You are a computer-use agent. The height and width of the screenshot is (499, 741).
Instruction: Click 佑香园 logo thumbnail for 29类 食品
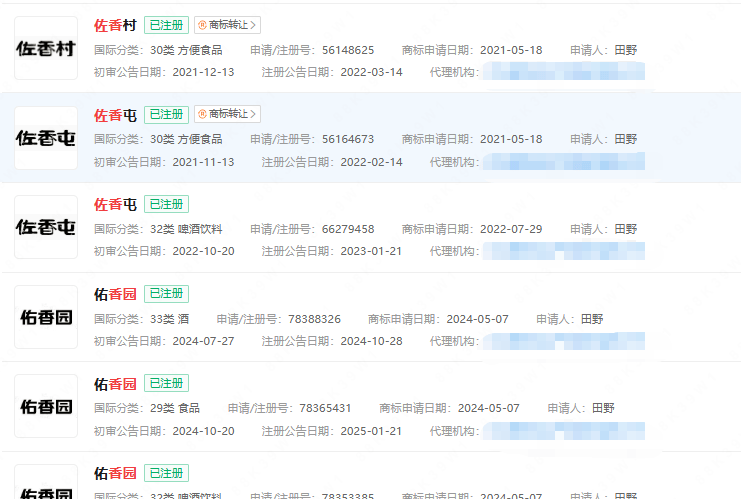(x=45, y=406)
